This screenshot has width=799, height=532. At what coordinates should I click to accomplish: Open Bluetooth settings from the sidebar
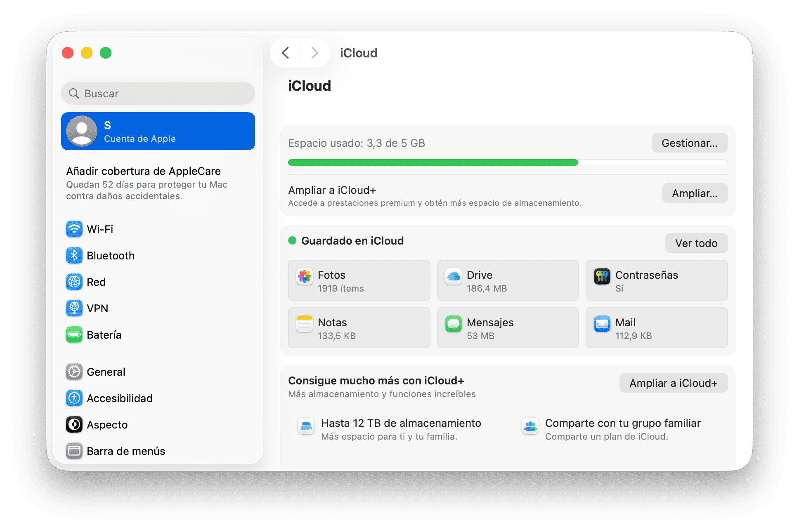pos(74,255)
